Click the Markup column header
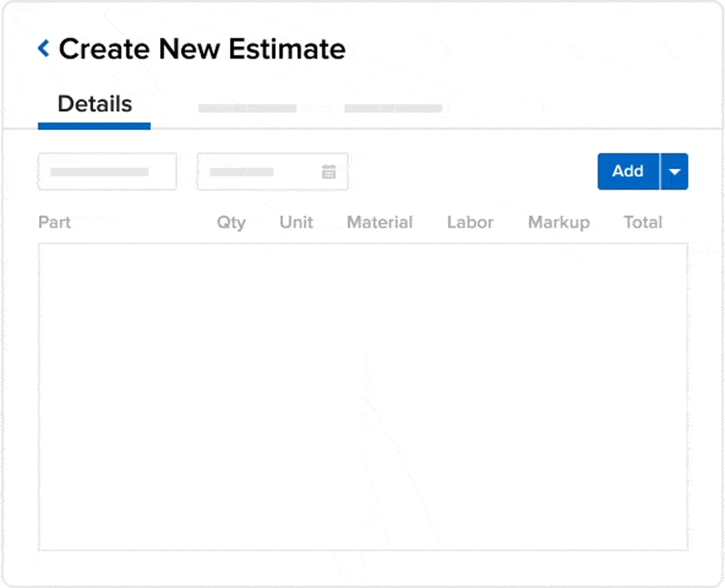Viewport: 725px width, 588px height. point(558,222)
